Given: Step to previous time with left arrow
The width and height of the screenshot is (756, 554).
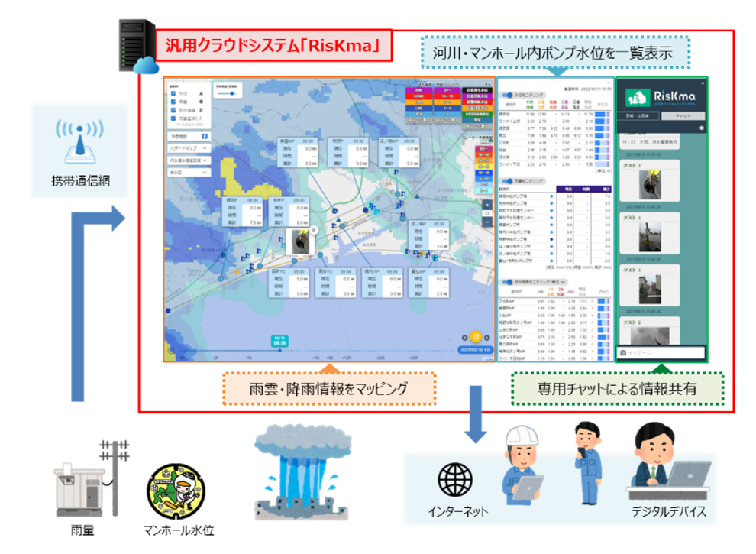Looking at the screenshot, I should pyautogui.click(x=465, y=338).
